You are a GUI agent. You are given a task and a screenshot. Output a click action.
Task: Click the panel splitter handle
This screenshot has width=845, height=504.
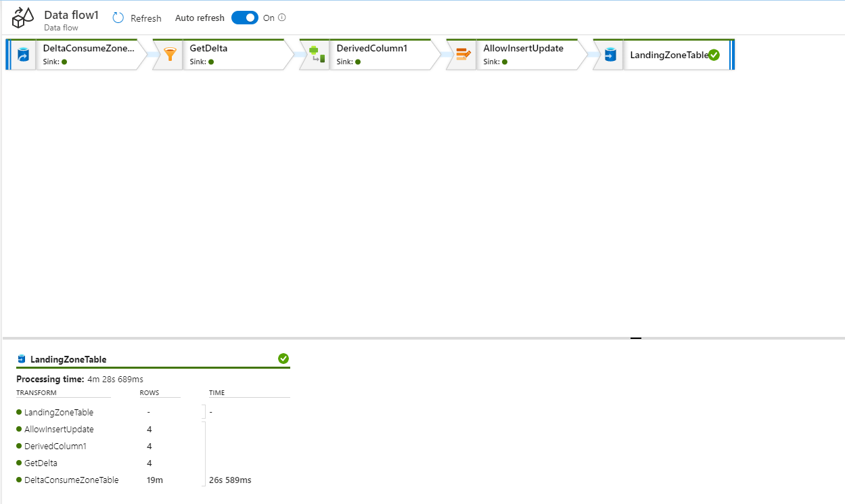pyautogui.click(x=635, y=338)
